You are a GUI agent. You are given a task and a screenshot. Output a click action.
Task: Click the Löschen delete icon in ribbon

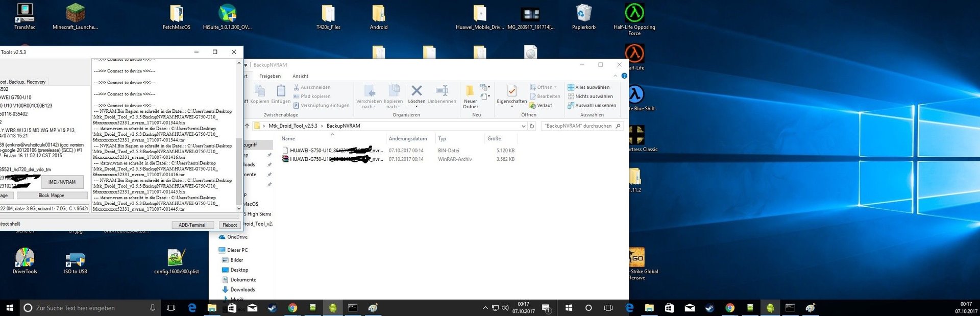click(416, 90)
